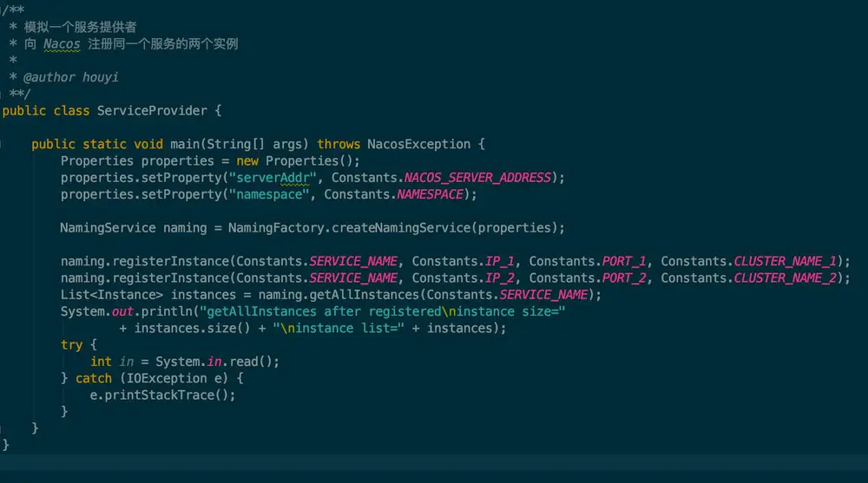Click the NACOS_SERVER_ADDRESS constant
868x483 pixels.
pos(477,178)
